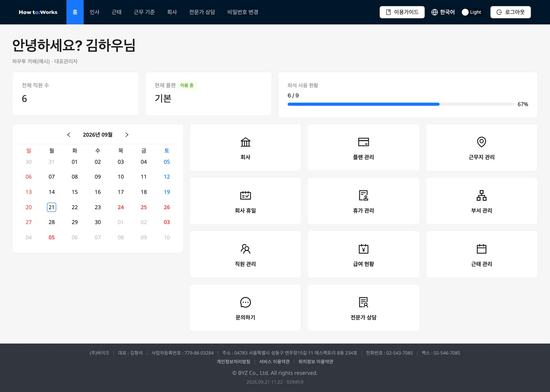The width and height of the screenshot is (550, 392).
Task: Open the 급여 현황 yen calendar icon
Action: [363, 249]
